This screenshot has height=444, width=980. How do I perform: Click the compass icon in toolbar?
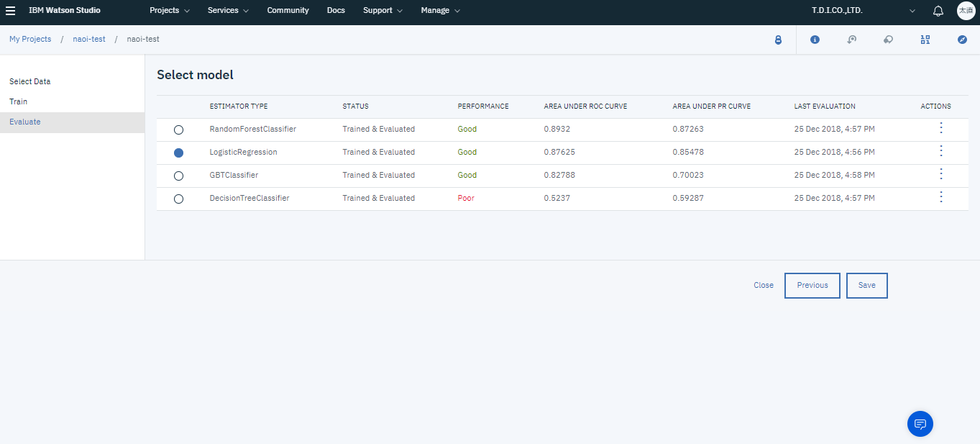coord(962,40)
